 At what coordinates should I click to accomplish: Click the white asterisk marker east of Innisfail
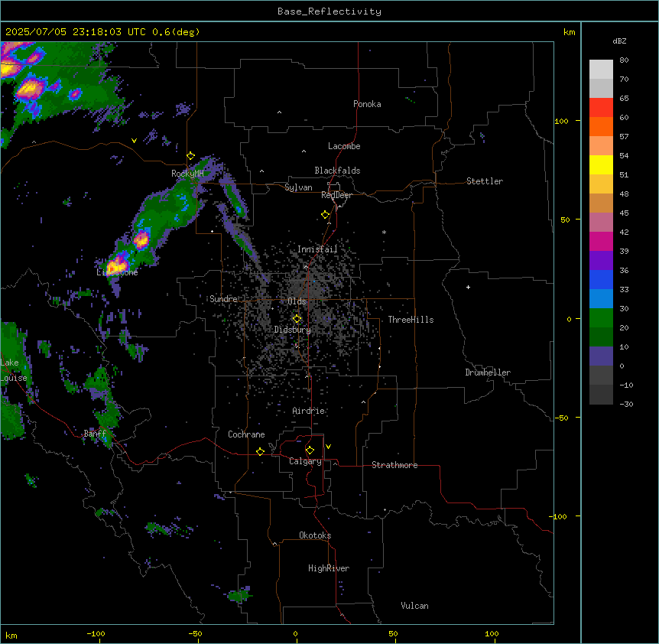384,232
